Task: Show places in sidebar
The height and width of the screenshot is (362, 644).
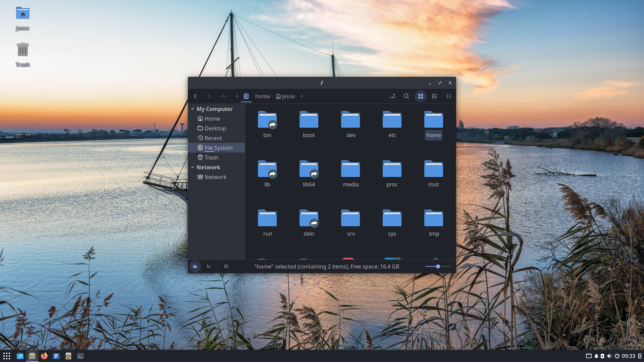Action: [195, 266]
